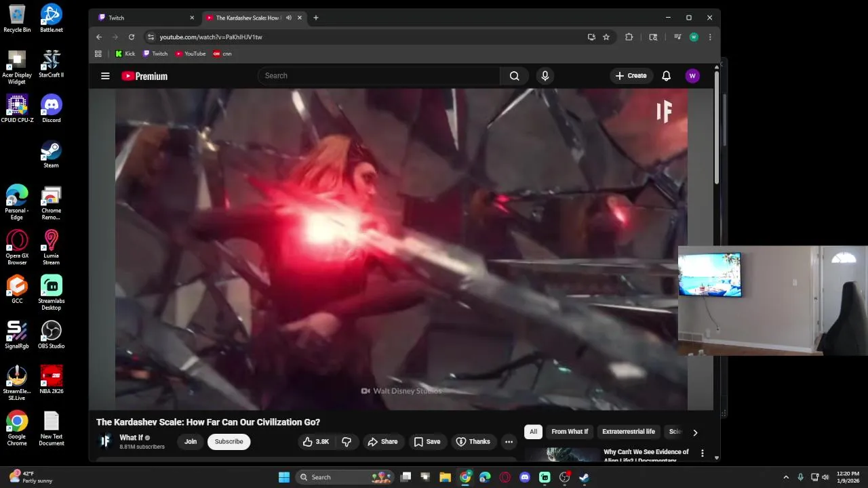Start voice search with the microphone icon
Viewport: 868px width, 488px height.
[545, 76]
